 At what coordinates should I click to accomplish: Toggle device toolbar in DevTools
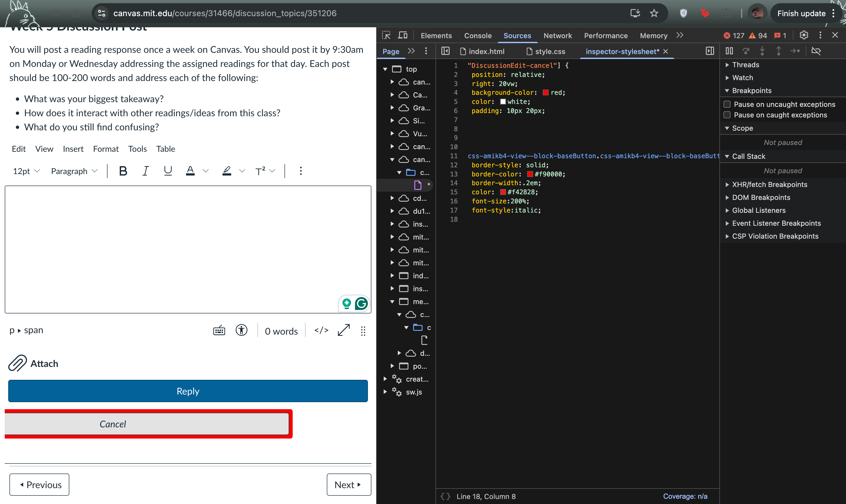coord(403,35)
